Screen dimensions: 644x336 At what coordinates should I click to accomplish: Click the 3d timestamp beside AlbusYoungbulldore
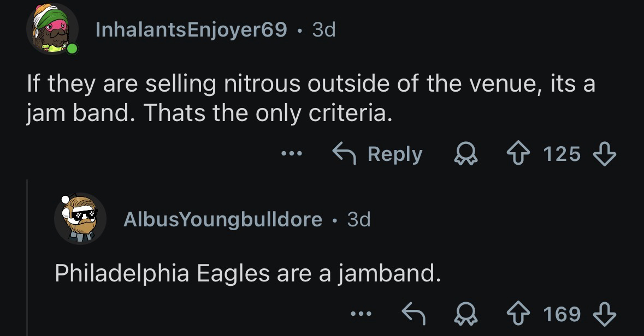tap(359, 219)
